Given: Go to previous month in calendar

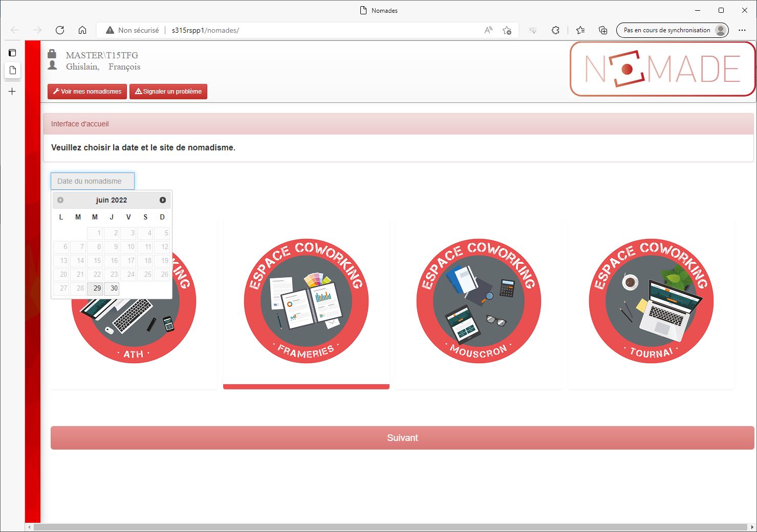Looking at the screenshot, I should (x=60, y=200).
